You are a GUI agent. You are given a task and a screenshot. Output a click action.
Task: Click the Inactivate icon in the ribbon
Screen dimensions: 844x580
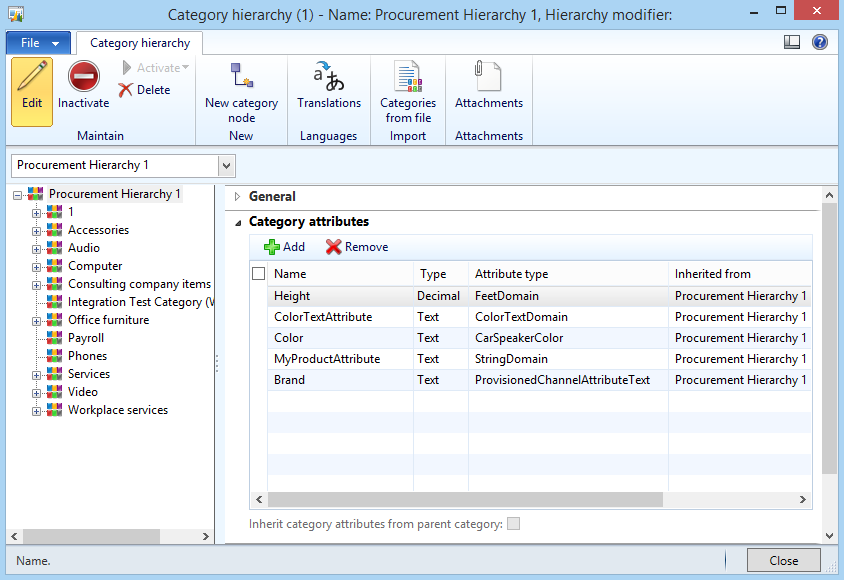point(83,78)
